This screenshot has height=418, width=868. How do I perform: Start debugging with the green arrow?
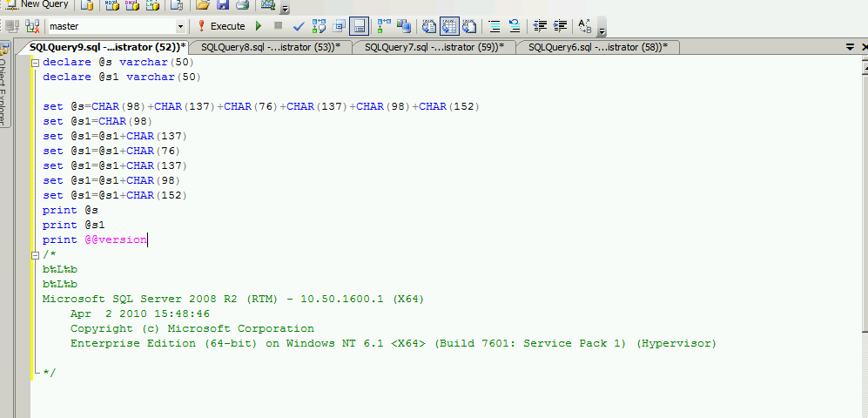click(259, 25)
